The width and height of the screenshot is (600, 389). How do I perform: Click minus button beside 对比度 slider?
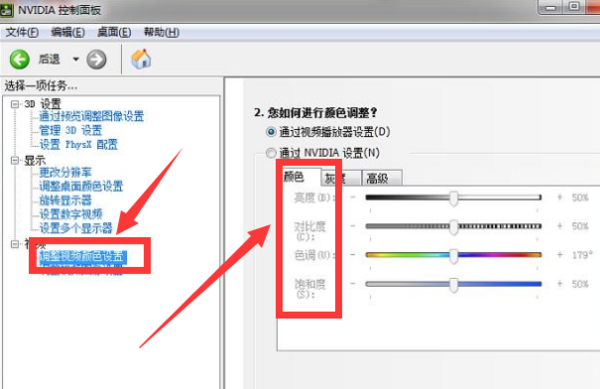click(x=353, y=226)
